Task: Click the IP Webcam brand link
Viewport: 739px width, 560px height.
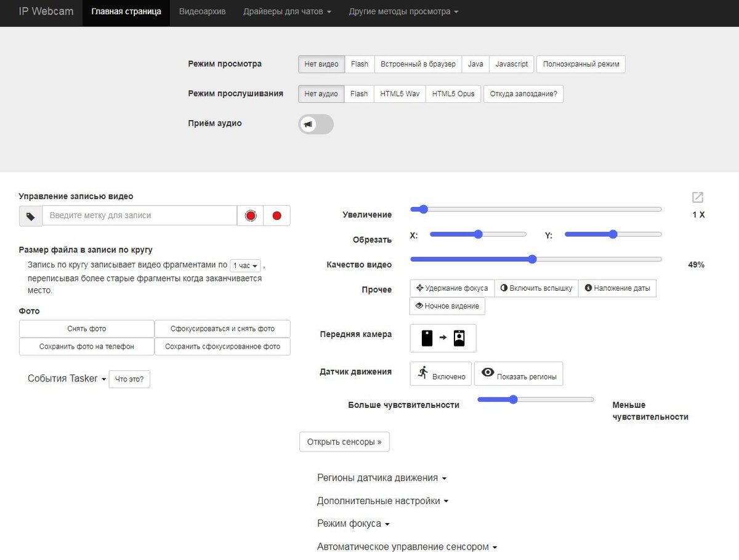Action: (46, 12)
